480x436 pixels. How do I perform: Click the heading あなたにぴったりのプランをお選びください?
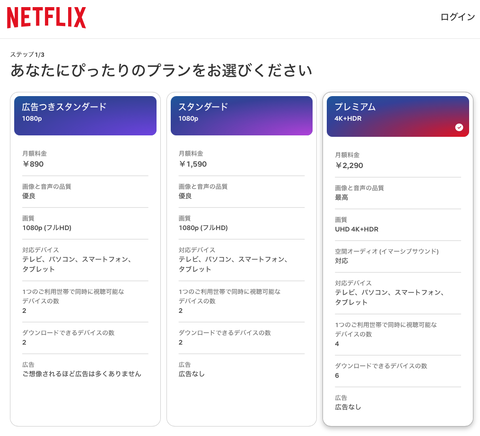[161, 71]
